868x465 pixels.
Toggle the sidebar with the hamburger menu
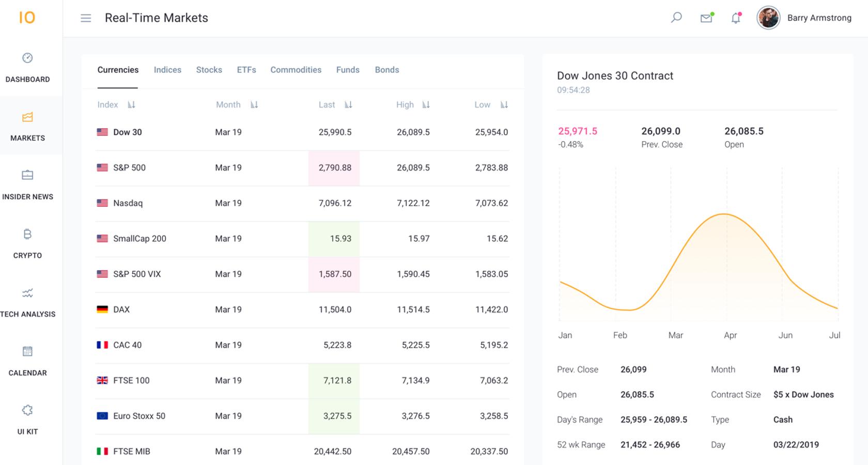(86, 18)
